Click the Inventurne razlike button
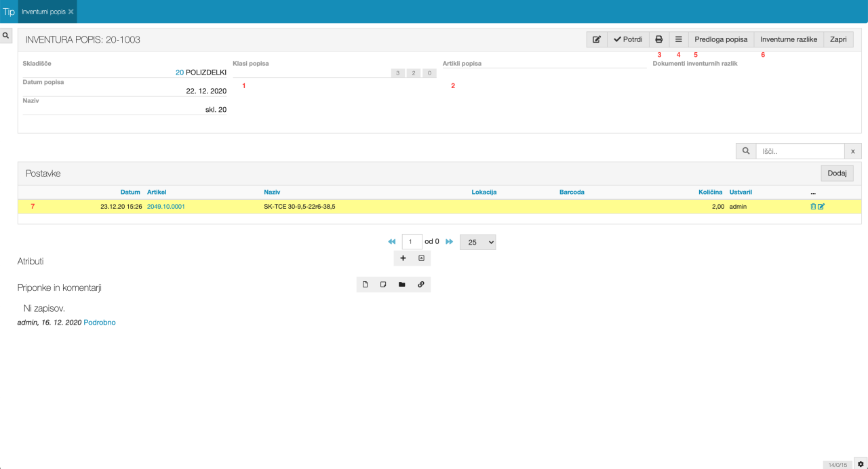This screenshot has height=469, width=868. (x=788, y=39)
